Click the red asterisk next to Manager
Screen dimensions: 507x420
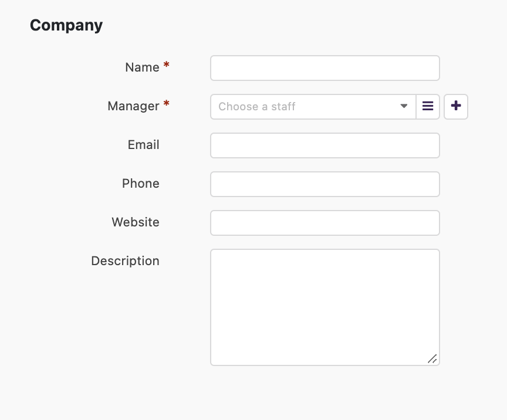[166, 103]
